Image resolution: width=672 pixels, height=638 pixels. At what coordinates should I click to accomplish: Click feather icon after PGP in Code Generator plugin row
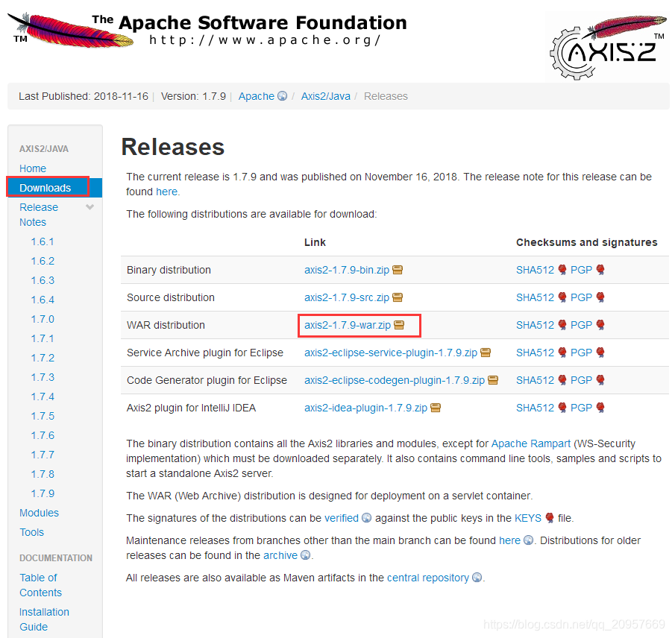(600, 380)
